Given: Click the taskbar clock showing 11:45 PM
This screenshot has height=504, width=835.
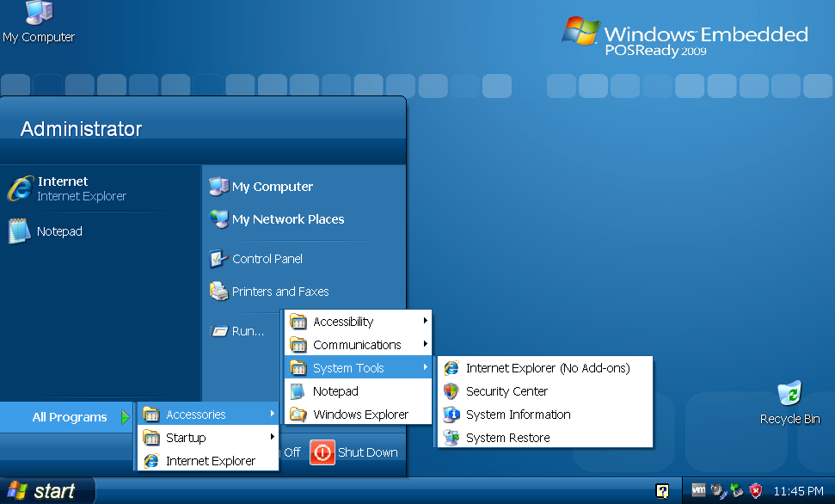Looking at the screenshot, I should pyautogui.click(x=798, y=491).
